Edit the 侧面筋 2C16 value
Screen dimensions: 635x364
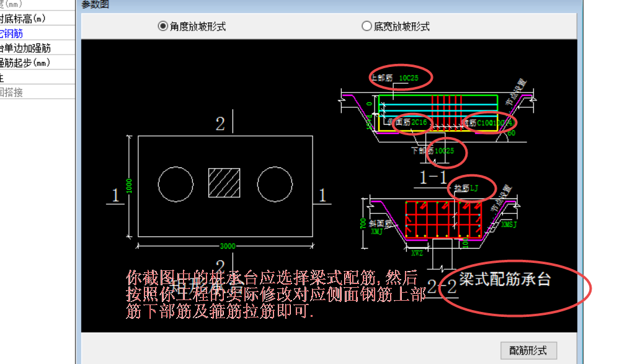pyautogui.click(x=419, y=122)
